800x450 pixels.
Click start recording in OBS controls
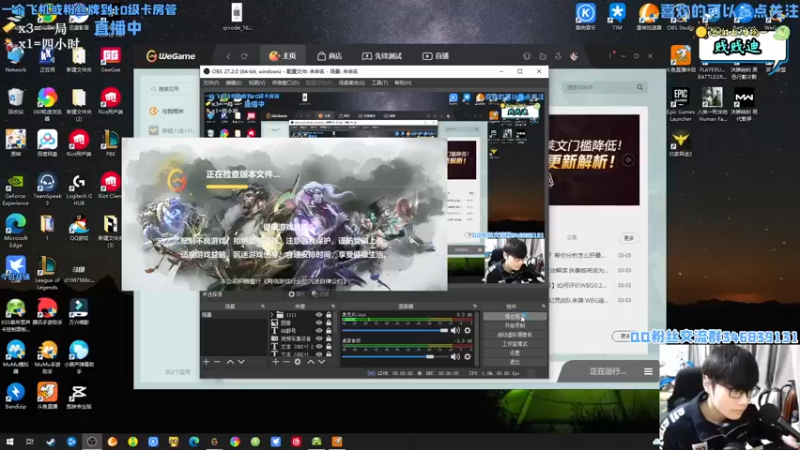point(514,326)
